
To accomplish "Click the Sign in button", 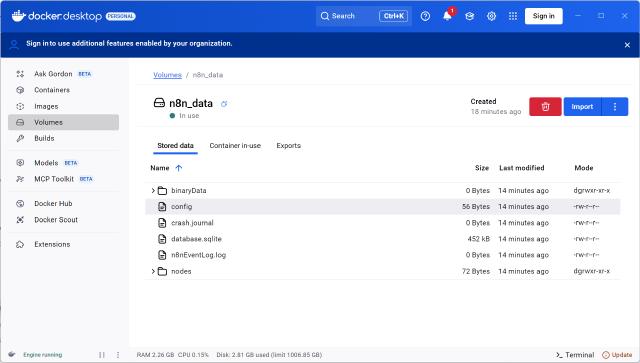I will 544,16.
